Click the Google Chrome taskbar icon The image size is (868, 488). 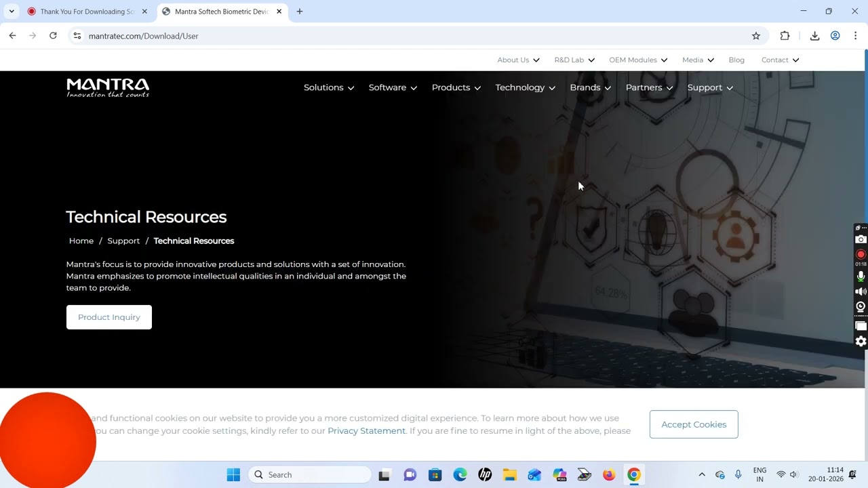pyautogui.click(x=634, y=474)
